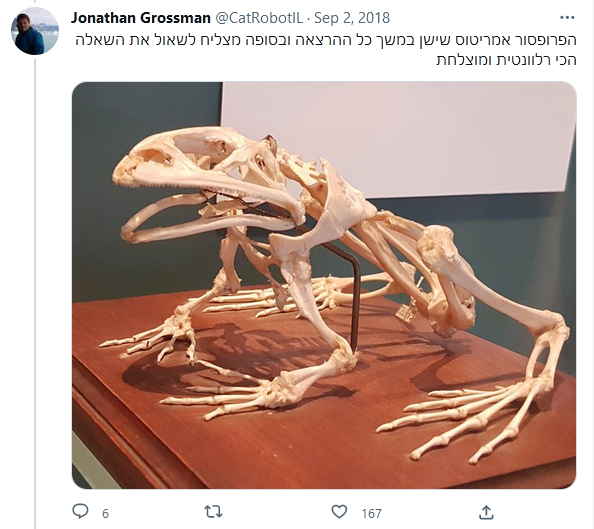Like the tweet with the heart icon
Image resolution: width=594 pixels, height=529 pixels.
point(339,512)
